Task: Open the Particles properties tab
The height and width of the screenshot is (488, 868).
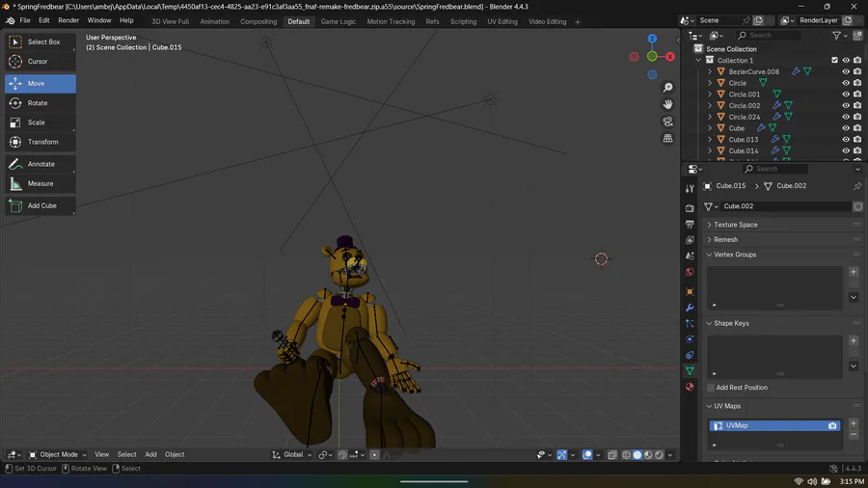Action: (690, 324)
